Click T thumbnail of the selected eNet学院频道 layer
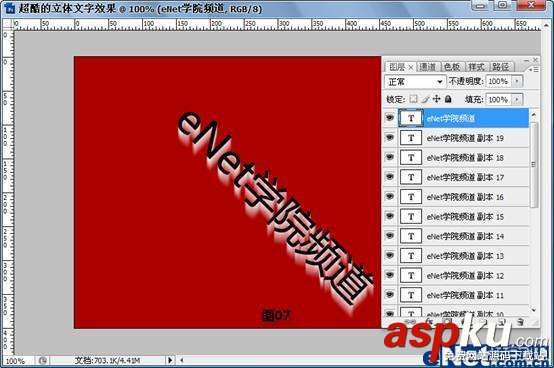 point(411,118)
